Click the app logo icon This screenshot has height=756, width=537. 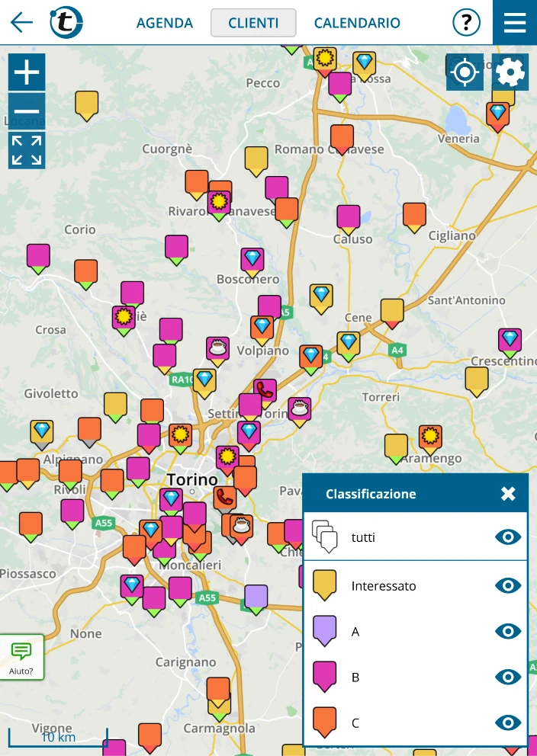pyautogui.click(x=66, y=23)
